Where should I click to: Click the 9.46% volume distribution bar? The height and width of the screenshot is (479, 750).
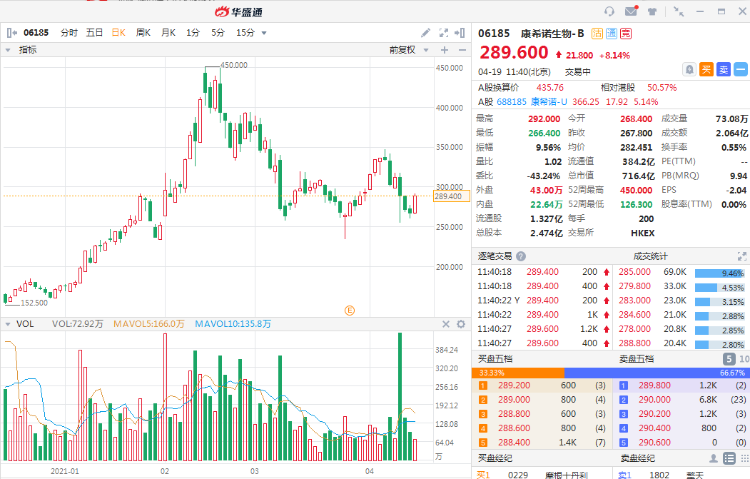[x=720, y=273]
